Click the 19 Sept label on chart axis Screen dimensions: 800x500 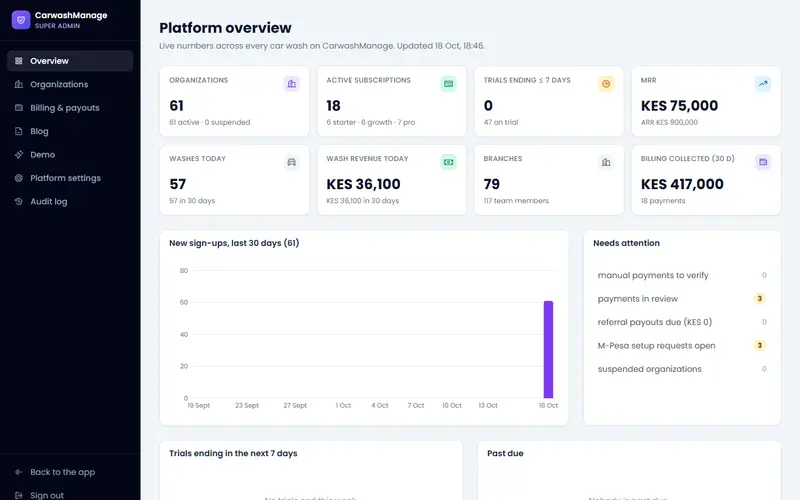point(198,406)
